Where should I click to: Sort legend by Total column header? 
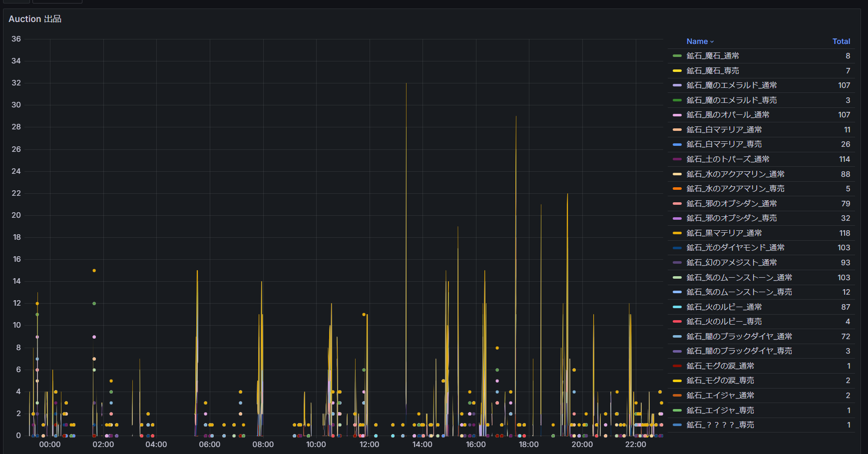[841, 41]
